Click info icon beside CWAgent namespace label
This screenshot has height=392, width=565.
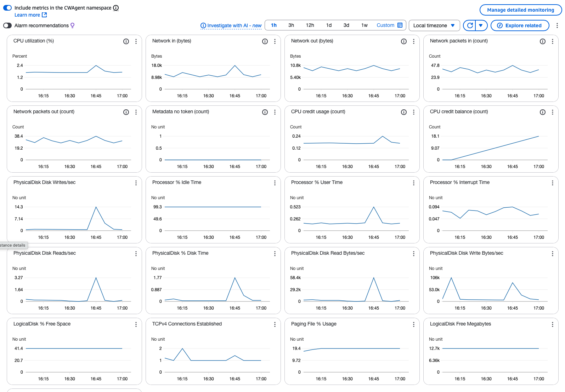point(116,8)
